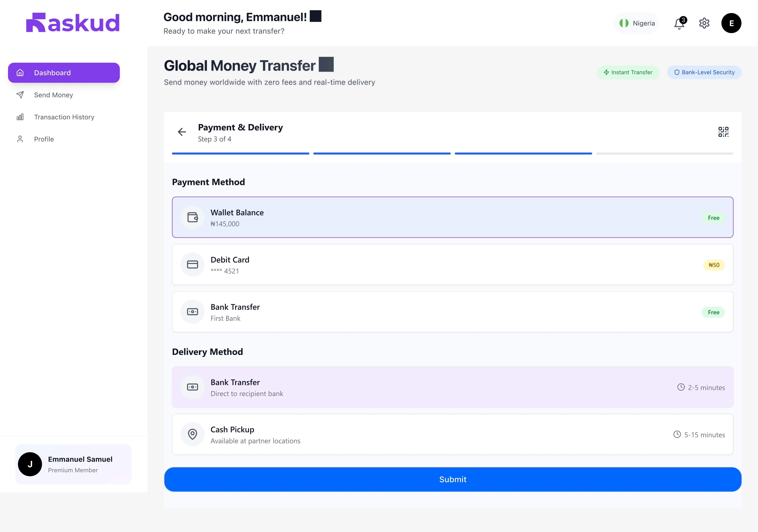Image resolution: width=758 pixels, height=532 pixels.
Task: Click the bank note icon under Delivery Method
Action: pyautogui.click(x=193, y=387)
